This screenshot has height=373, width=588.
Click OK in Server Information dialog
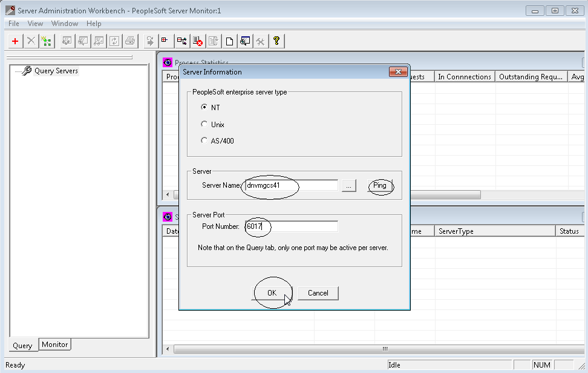[272, 293]
